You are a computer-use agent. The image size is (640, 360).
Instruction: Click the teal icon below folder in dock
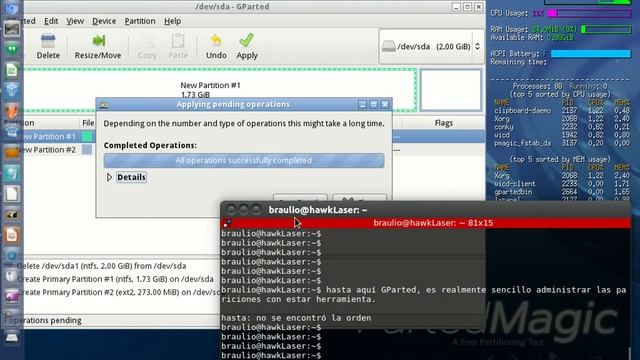[12, 173]
